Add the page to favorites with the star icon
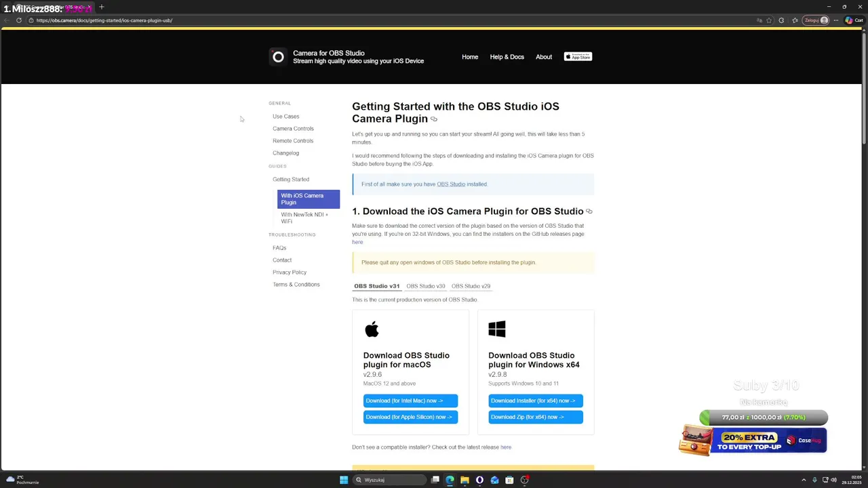868x488 pixels. (x=769, y=20)
